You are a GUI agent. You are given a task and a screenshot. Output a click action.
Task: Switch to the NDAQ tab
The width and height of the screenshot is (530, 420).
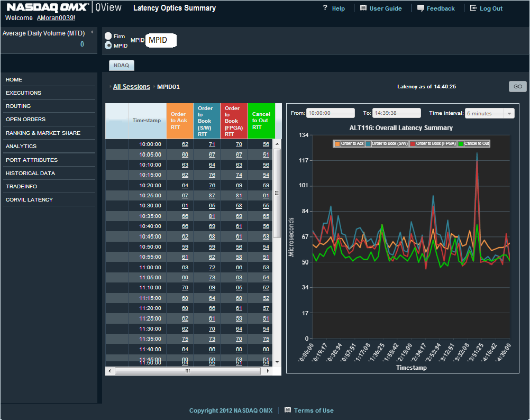click(x=121, y=65)
